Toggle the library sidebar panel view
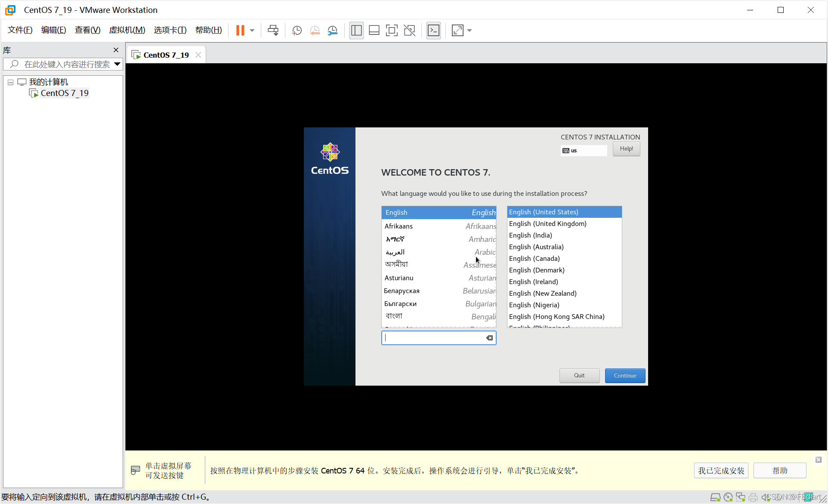This screenshot has width=828, height=504. tap(356, 30)
